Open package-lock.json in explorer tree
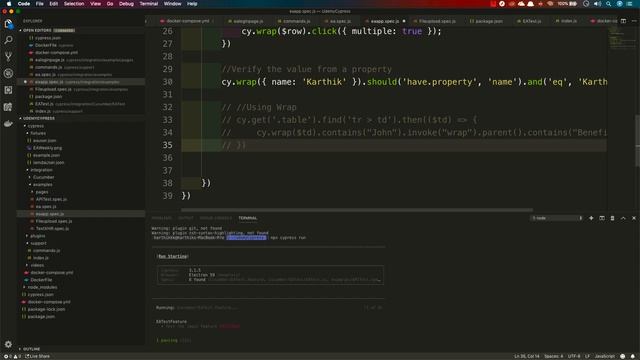The image size is (640, 360). (x=46, y=309)
